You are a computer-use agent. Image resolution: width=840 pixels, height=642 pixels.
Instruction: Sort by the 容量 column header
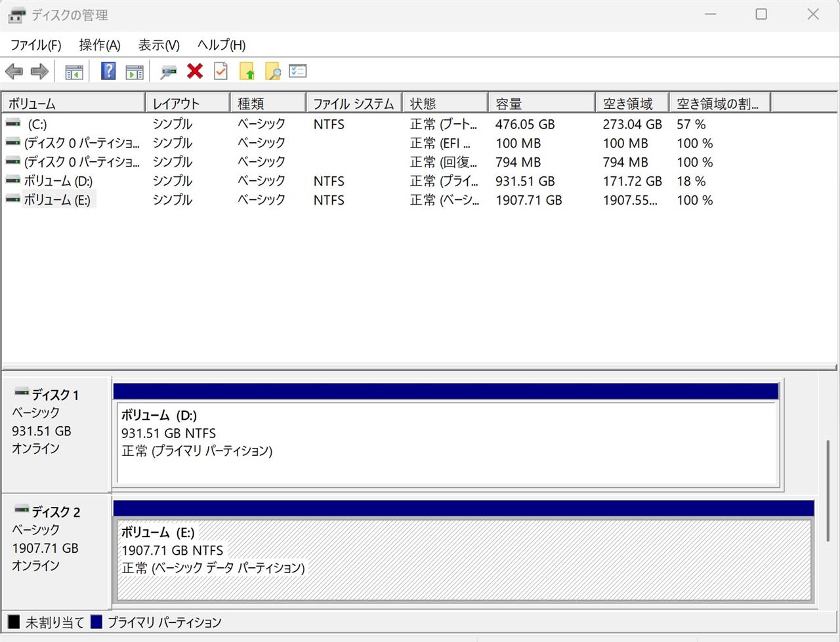coord(542,103)
